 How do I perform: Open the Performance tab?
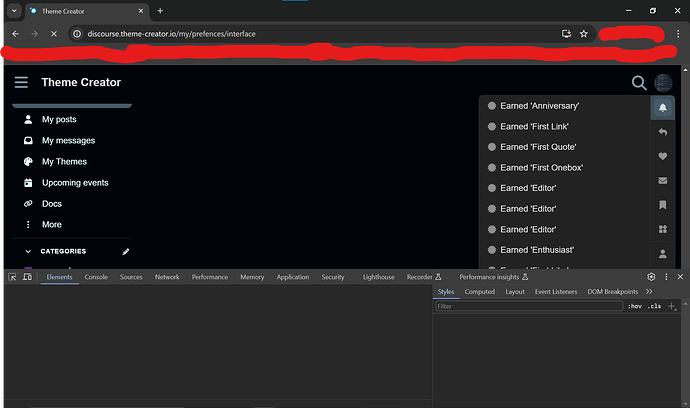point(210,277)
